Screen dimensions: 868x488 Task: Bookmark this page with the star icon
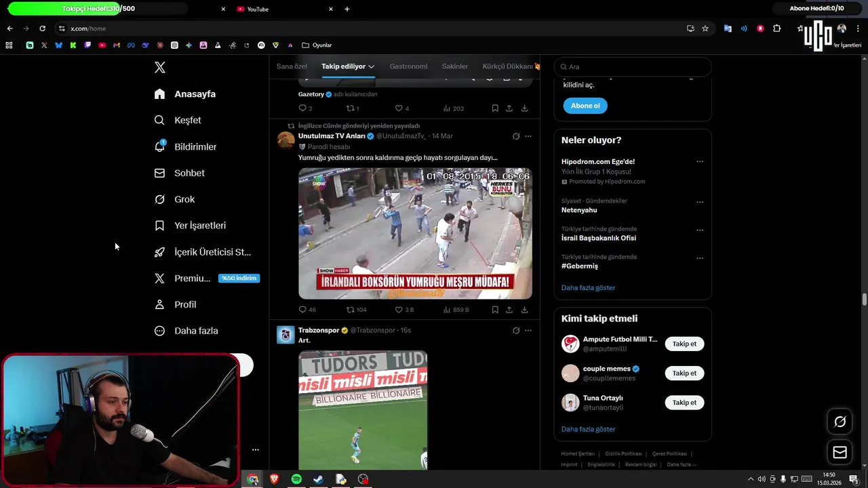pyautogui.click(x=705, y=28)
